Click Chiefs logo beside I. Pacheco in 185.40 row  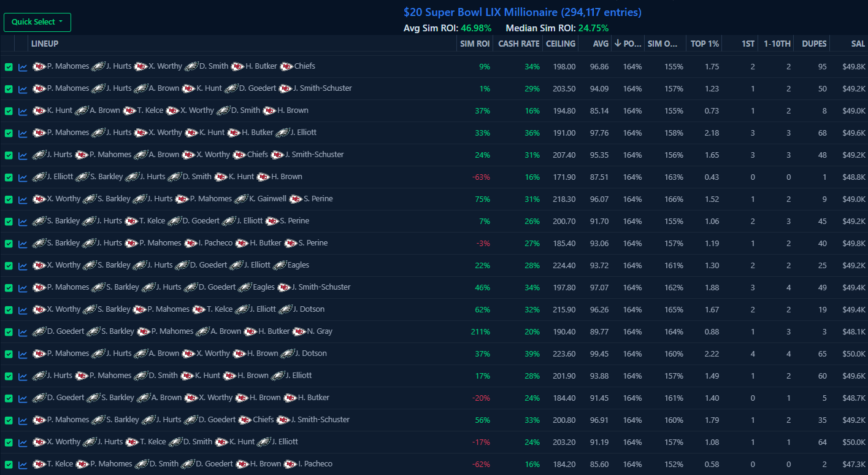tap(191, 243)
